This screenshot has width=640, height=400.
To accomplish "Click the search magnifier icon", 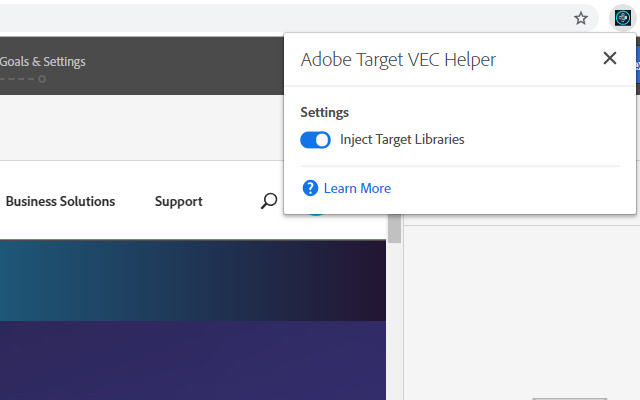I will 268,201.
